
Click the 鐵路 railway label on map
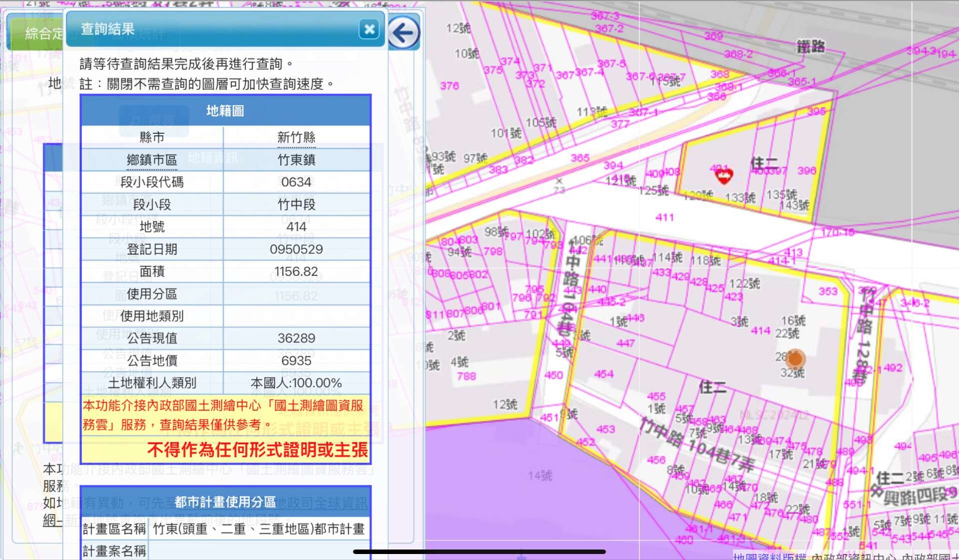[x=811, y=47]
